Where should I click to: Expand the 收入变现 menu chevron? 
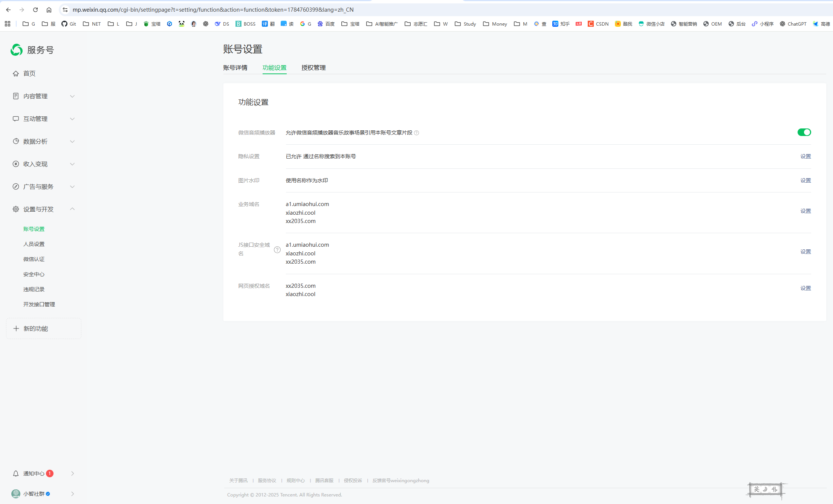coord(72,164)
